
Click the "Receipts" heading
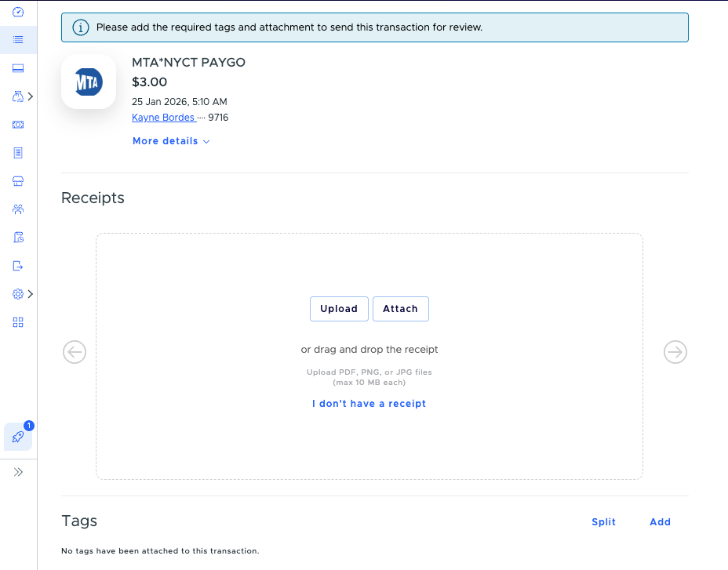[x=93, y=198]
